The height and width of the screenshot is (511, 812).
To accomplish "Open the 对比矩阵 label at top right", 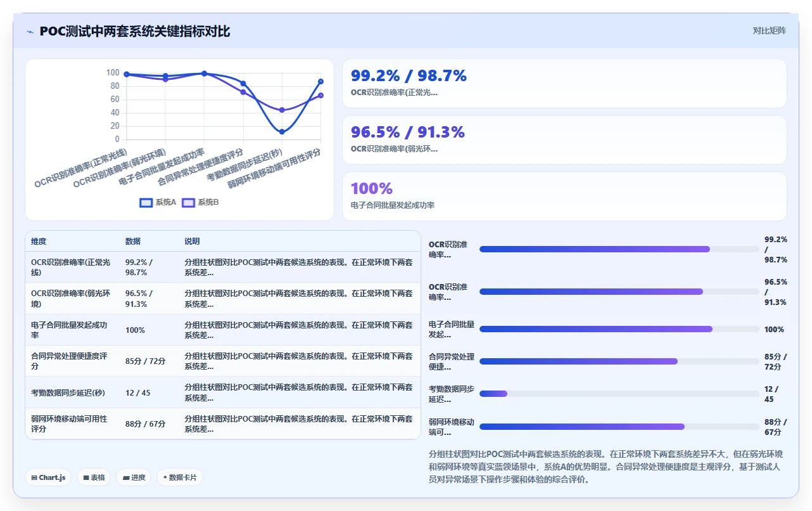I will [x=769, y=30].
